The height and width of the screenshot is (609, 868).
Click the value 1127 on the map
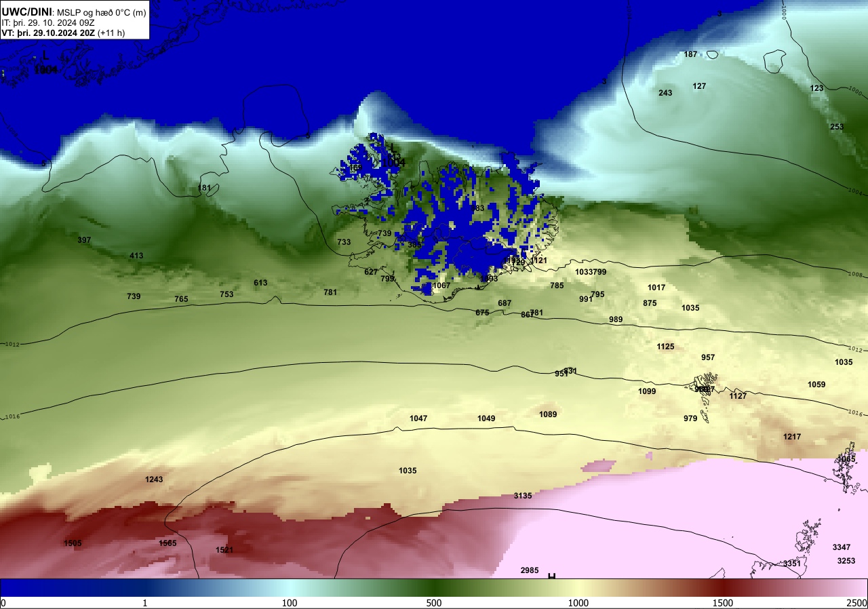(x=738, y=396)
